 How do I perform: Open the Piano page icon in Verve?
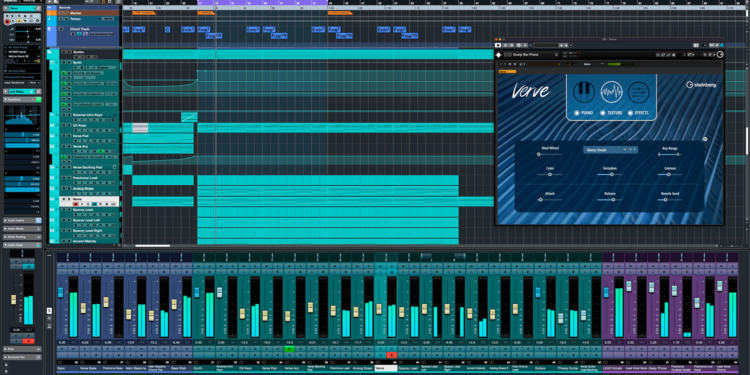(x=584, y=92)
